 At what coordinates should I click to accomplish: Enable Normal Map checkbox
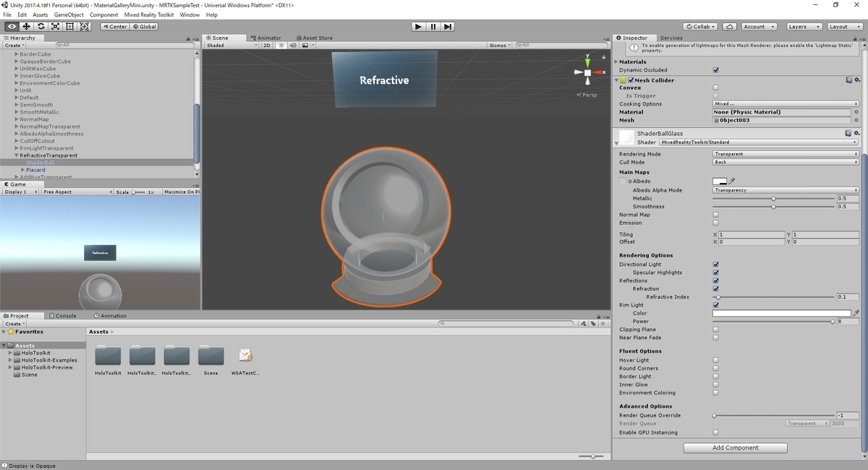(x=716, y=215)
